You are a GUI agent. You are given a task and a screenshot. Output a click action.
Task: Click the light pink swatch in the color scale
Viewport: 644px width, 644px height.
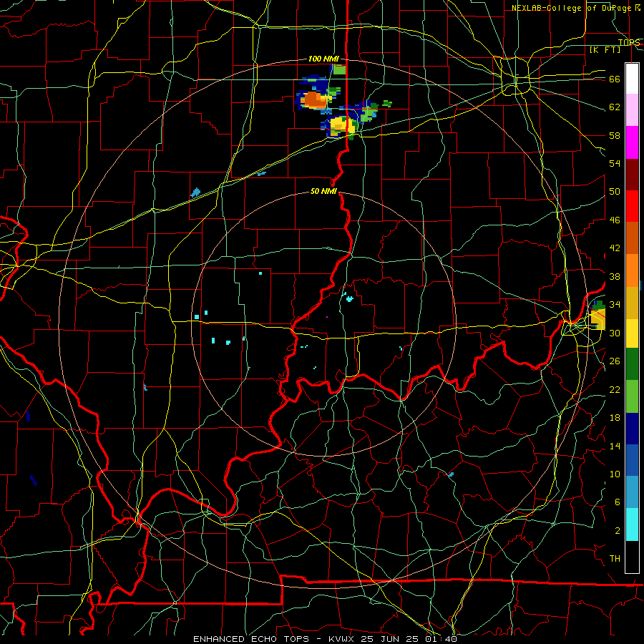coord(632,109)
